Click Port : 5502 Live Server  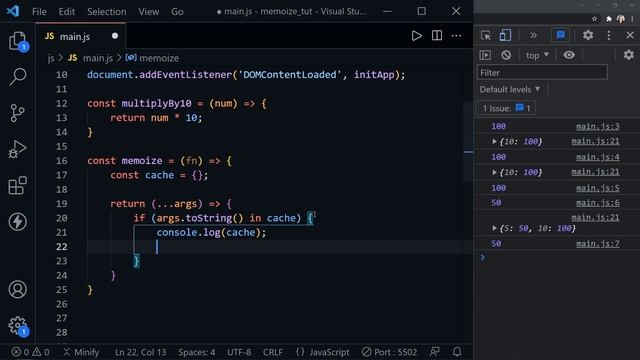coord(389,352)
